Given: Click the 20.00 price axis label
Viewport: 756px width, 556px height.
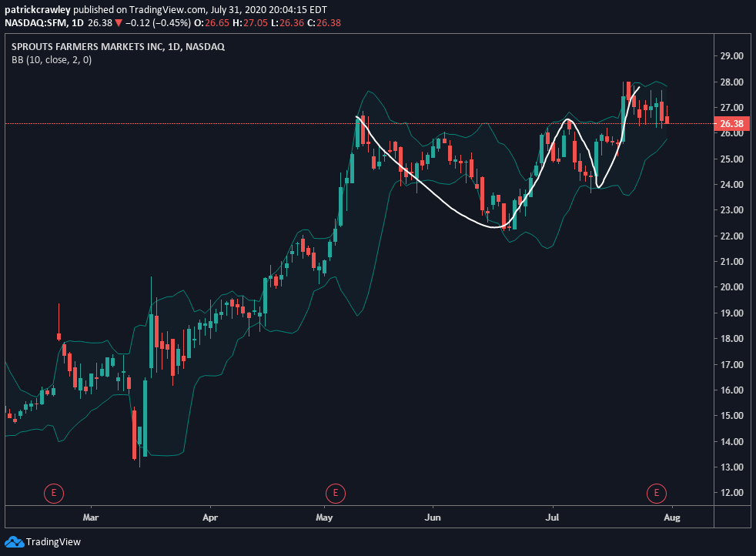Looking at the screenshot, I should [x=731, y=287].
